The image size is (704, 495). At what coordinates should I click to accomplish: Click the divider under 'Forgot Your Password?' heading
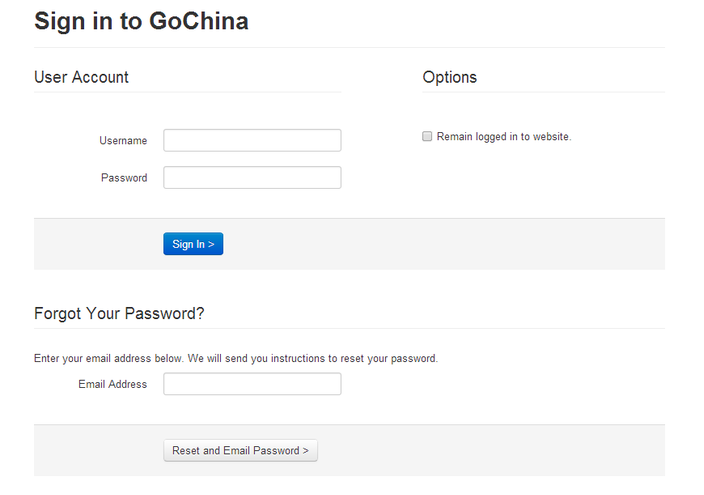click(x=349, y=328)
